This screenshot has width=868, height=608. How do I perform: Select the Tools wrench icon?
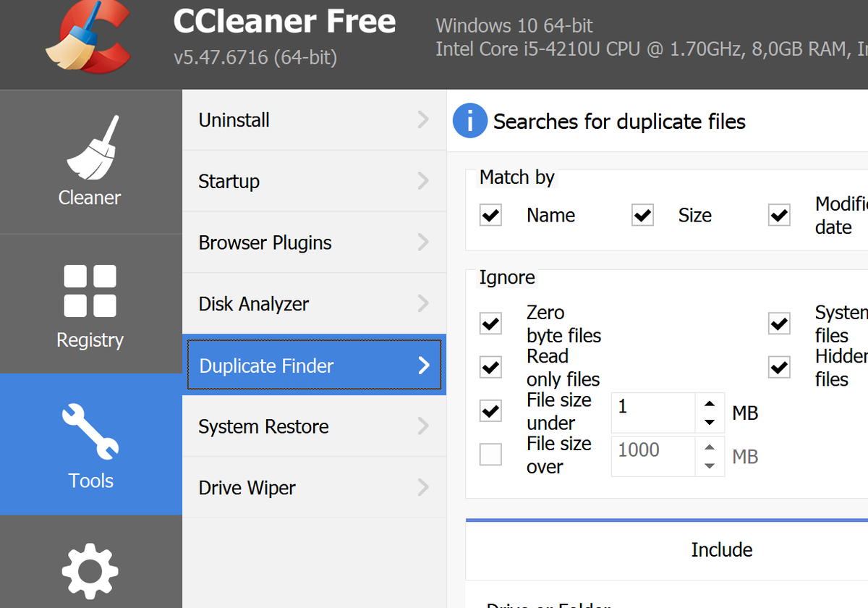90,433
